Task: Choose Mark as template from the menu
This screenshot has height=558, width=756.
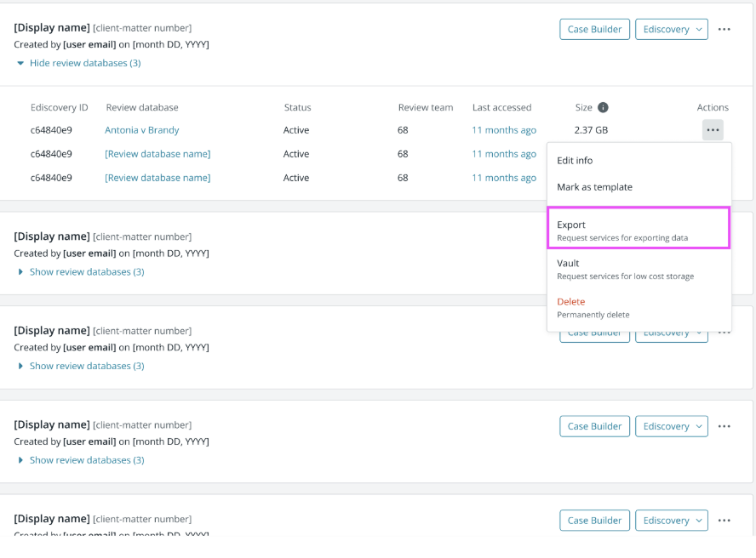Action: point(596,186)
